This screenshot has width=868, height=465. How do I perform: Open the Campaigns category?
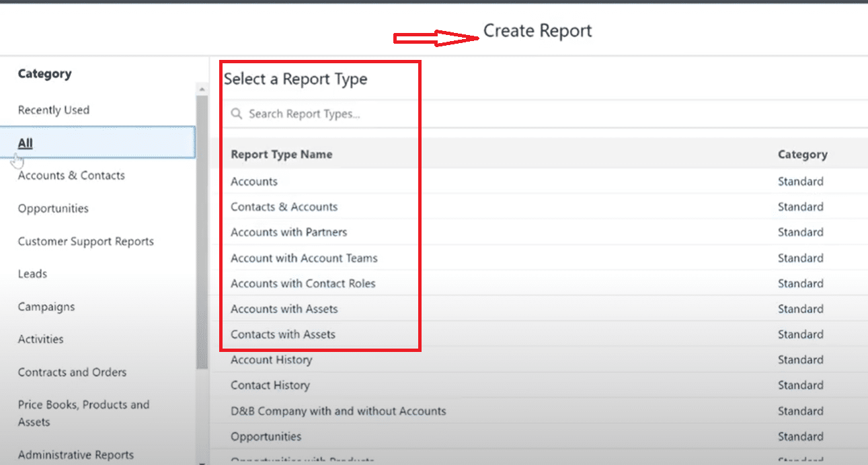point(46,307)
